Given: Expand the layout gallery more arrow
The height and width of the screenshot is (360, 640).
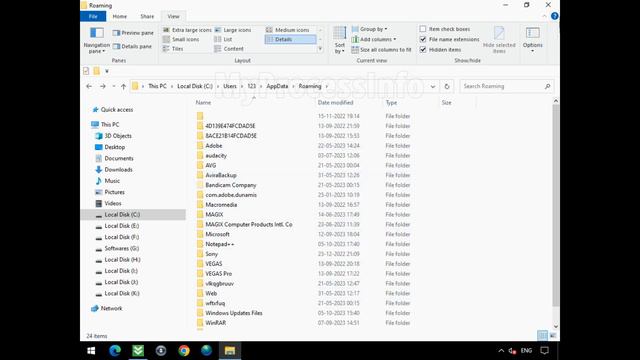Looking at the screenshot, I should click(320, 49).
